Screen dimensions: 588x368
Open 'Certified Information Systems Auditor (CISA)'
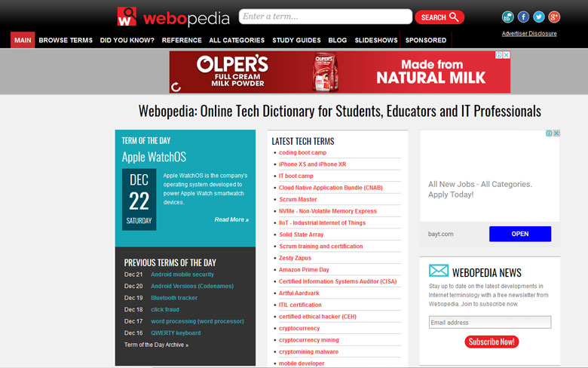coord(338,281)
